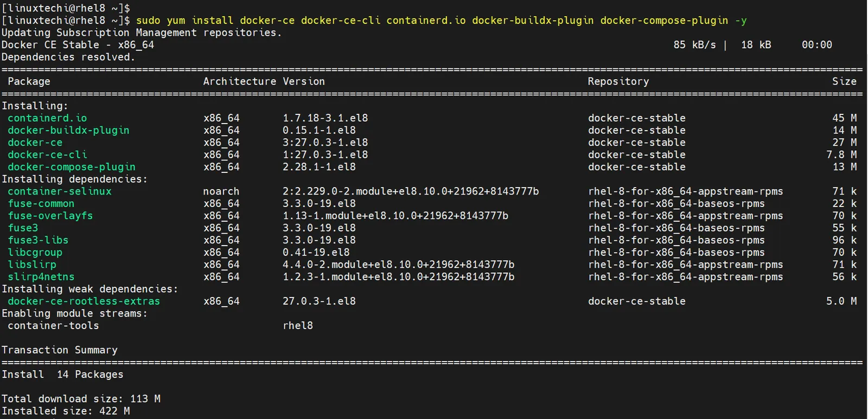Viewport: 868px width, 419px height.
Task: Click the container-tools module stream name
Action: point(53,326)
